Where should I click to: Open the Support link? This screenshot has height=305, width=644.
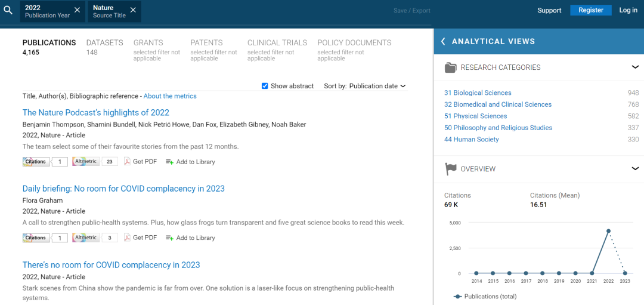[549, 10]
